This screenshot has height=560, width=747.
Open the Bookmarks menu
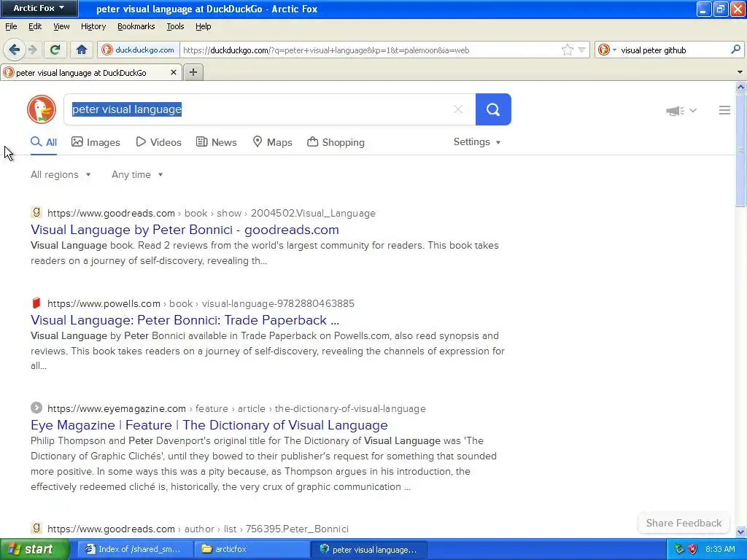pyautogui.click(x=136, y=26)
